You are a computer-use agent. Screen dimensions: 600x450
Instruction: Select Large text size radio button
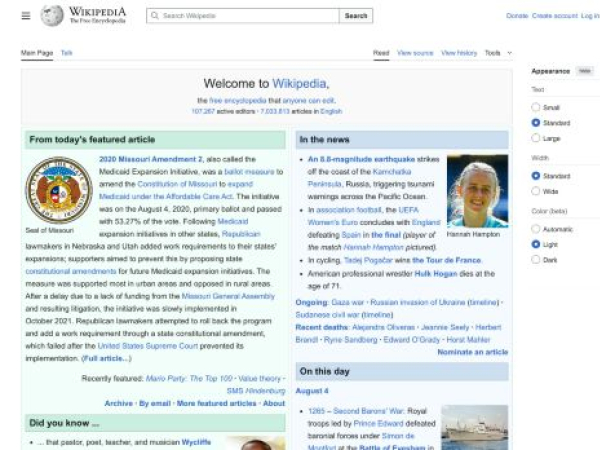coord(536,138)
